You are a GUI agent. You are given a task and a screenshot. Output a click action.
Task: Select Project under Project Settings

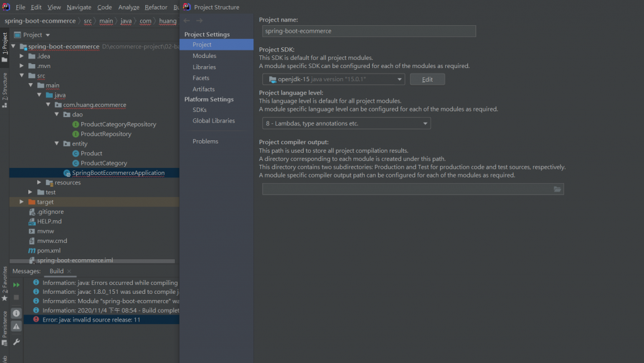click(216, 45)
